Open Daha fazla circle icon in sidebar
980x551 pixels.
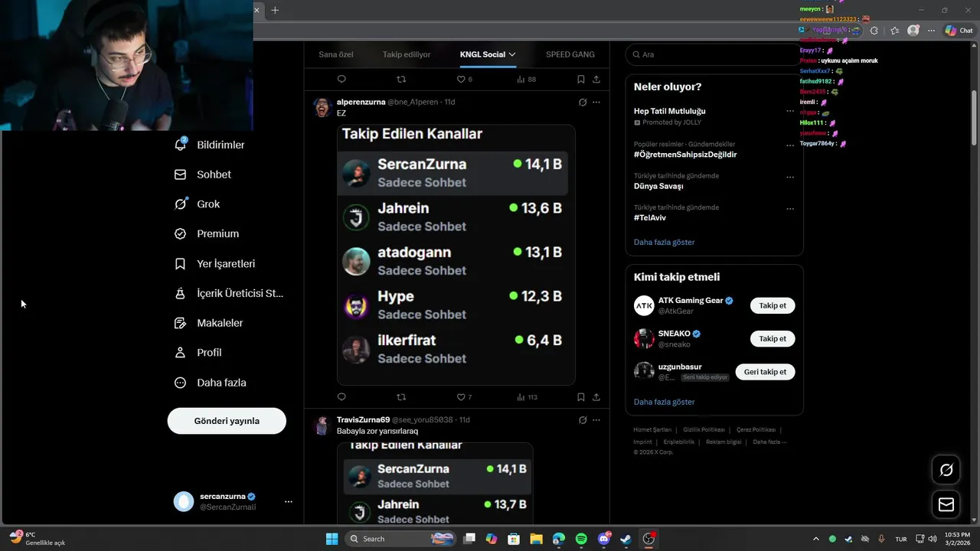pos(181,383)
